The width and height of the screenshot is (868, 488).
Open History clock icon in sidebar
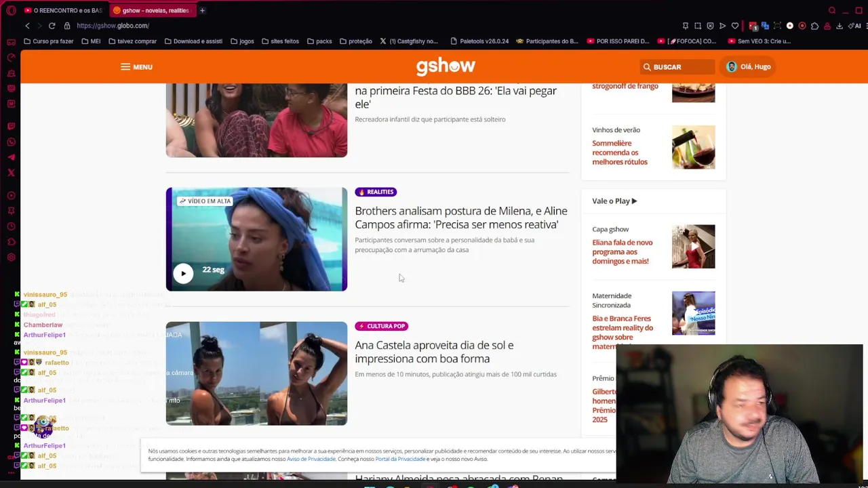[11, 226]
